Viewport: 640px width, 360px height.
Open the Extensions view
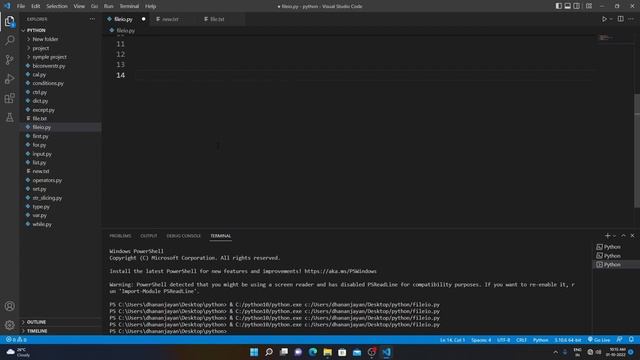9,98
